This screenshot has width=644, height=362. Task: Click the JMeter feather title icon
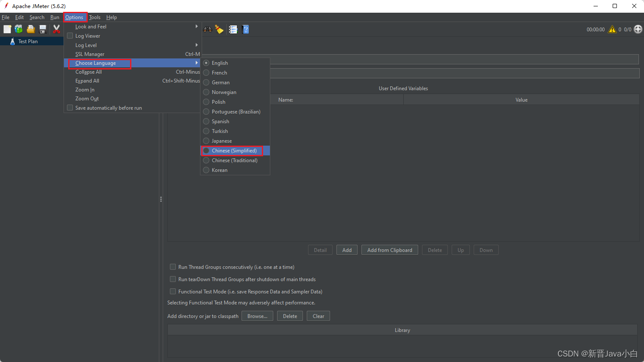pos(6,6)
